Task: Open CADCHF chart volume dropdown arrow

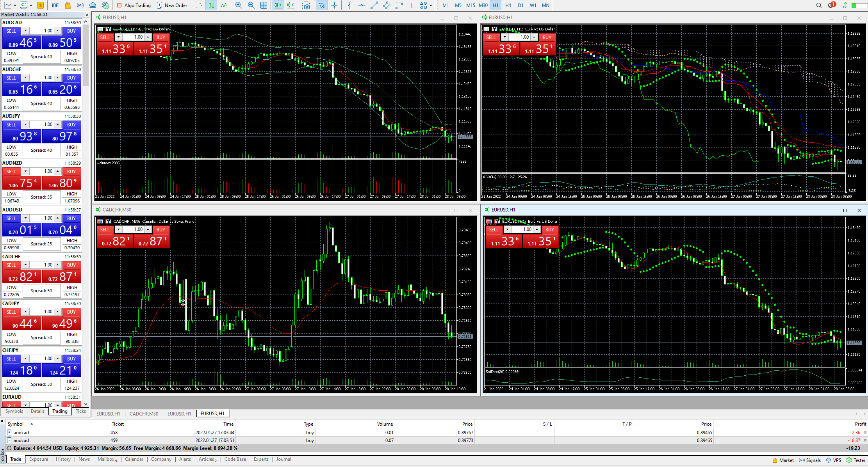Action: coord(118,229)
